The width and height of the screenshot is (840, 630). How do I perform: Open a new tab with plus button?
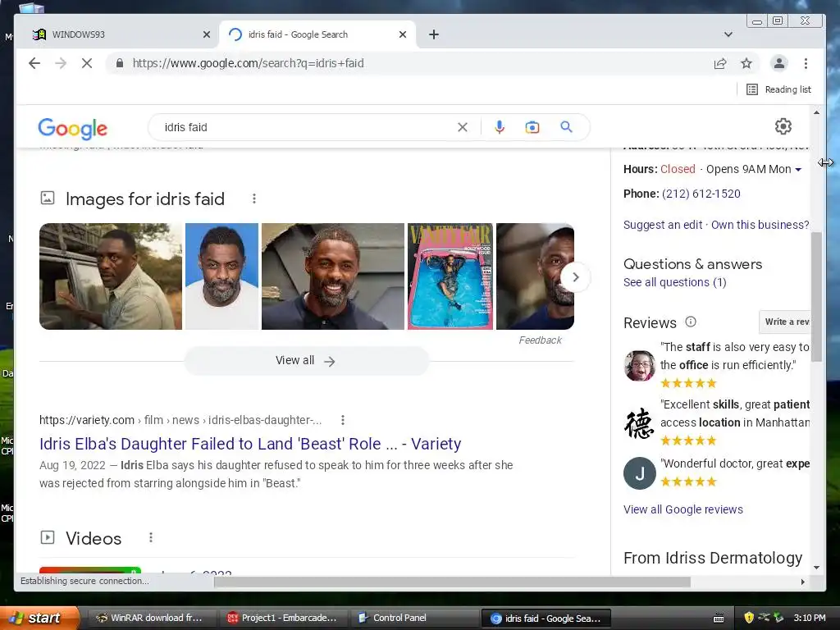pos(434,34)
